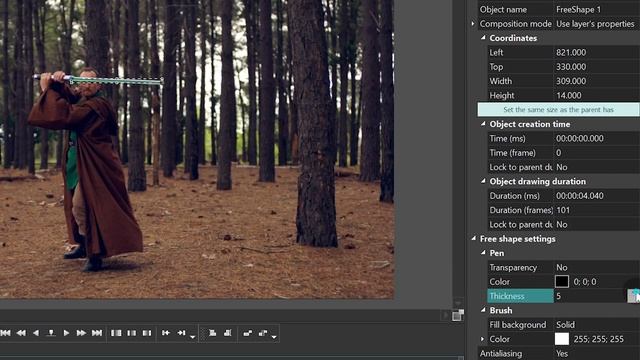Image resolution: width=640 pixels, height=360 pixels.
Task: Edit the Top coordinate value 330.000
Action: (596, 67)
